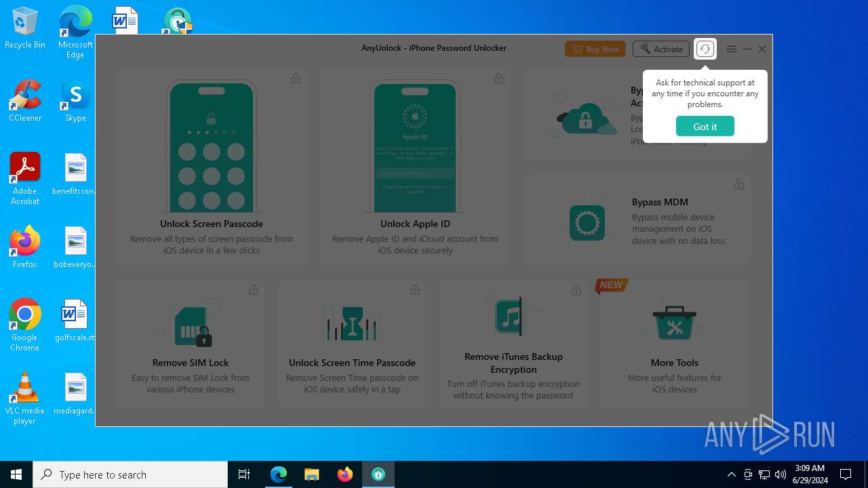
Task: Click the Bypass MDM title
Action: point(660,202)
